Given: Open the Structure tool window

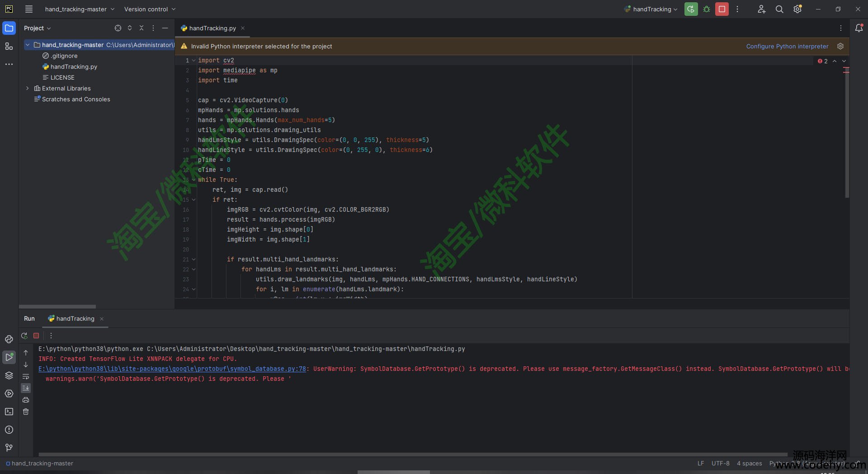Looking at the screenshot, I should pyautogui.click(x=9, y=46).
